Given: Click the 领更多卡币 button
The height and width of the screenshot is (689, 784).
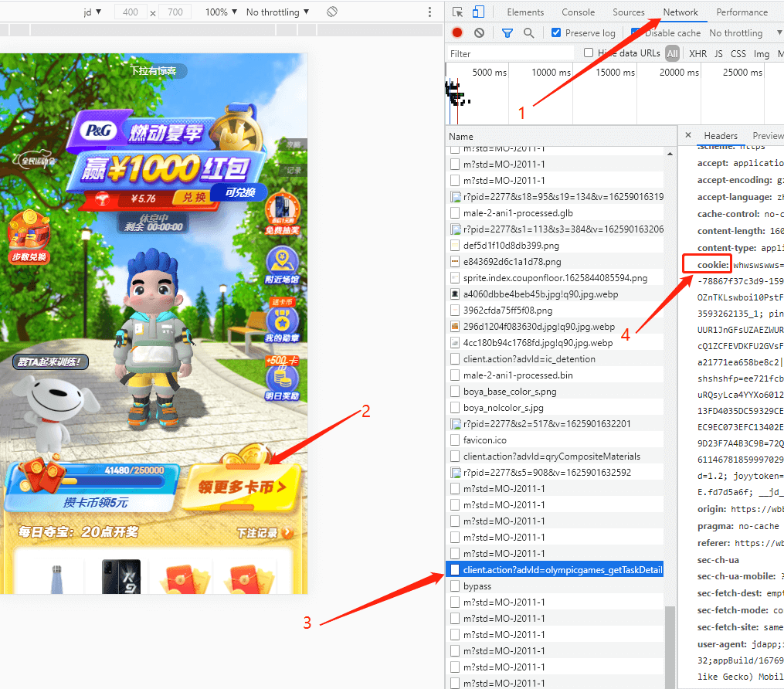Looking at the screenshot, I should [241, 487].
